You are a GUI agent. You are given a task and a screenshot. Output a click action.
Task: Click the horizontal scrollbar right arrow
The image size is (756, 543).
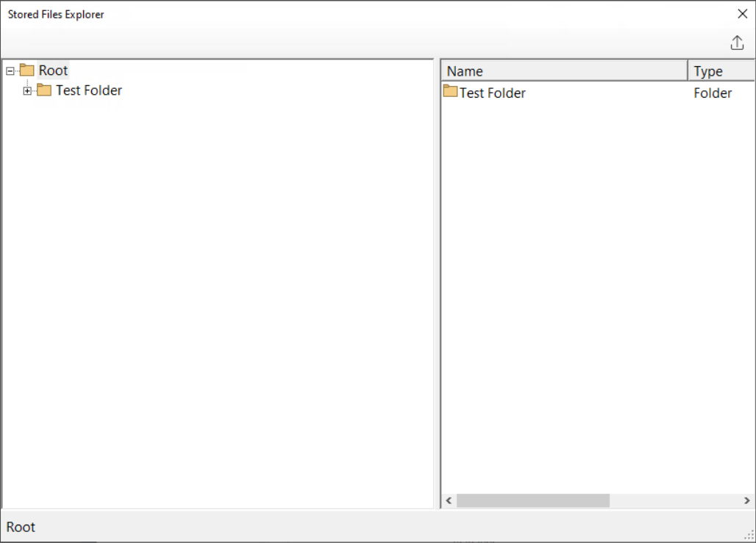click(747, 500)
